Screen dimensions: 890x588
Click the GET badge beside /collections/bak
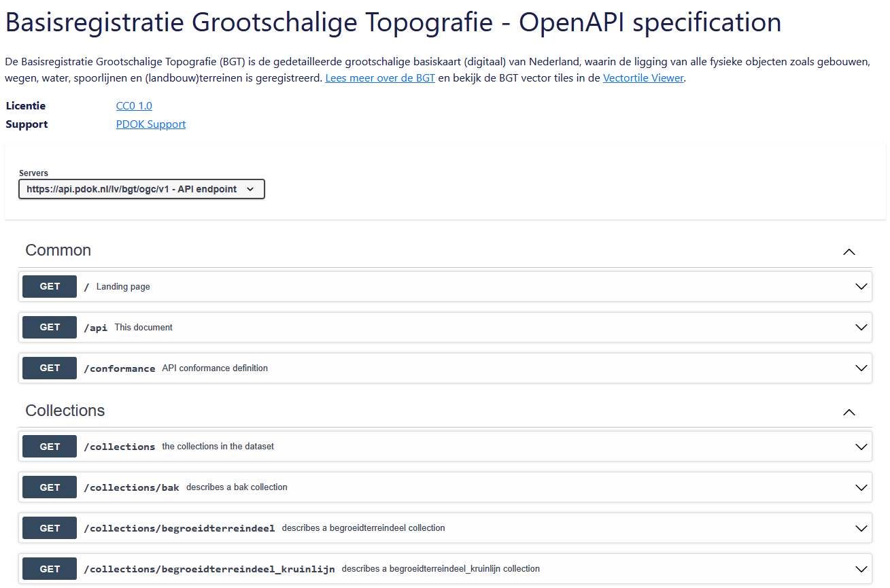point(49,487)
